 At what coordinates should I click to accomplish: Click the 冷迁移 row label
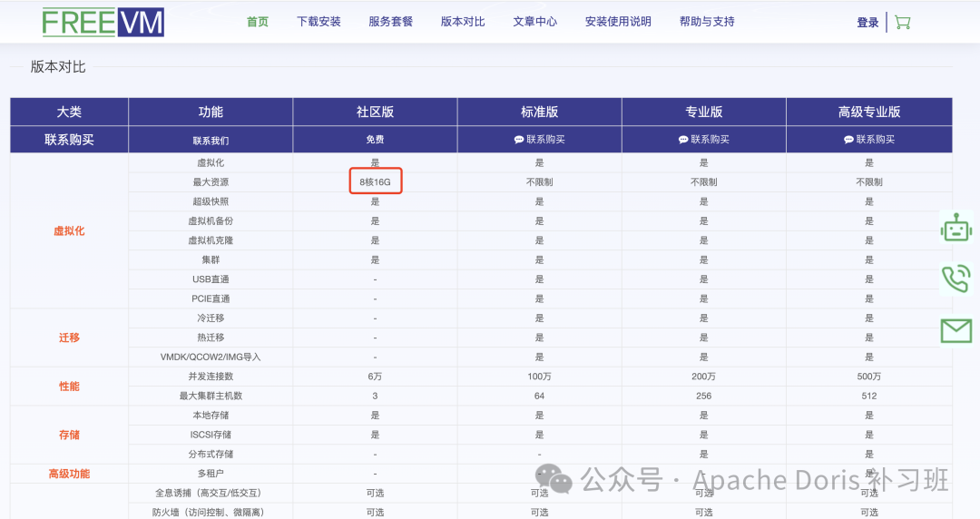(x=211, y=318)
